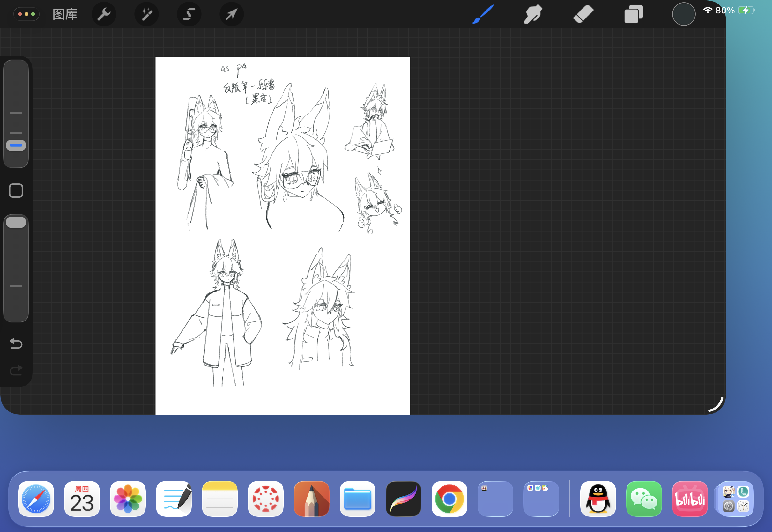This screenshot has height=532, width=772.
Task: Open QQ penguin app
Action: (x=598, y=499)
